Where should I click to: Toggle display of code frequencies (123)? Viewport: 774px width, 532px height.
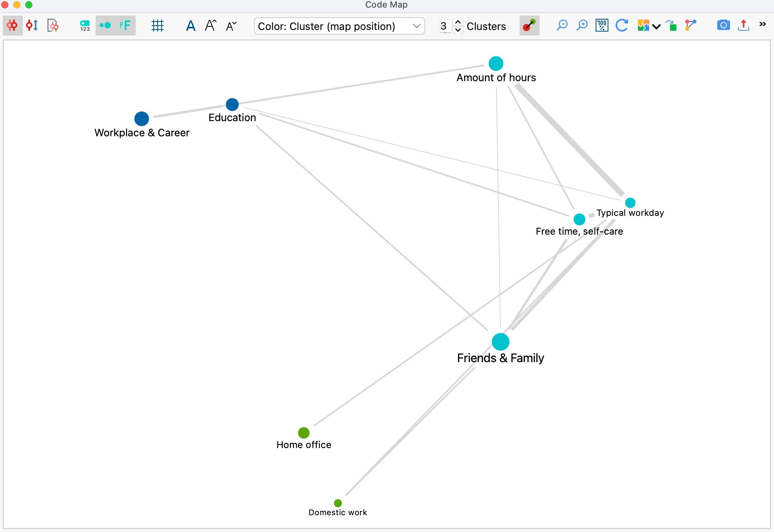tap(85, 26)
